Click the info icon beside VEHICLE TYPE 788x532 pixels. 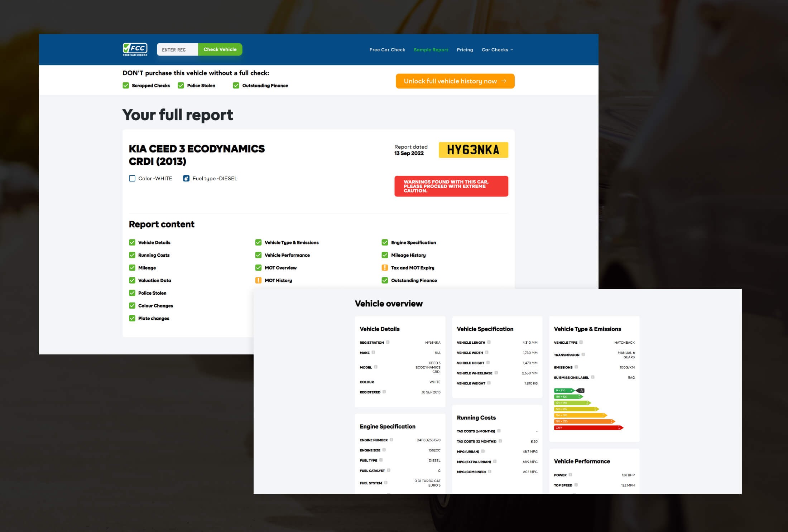581,342
